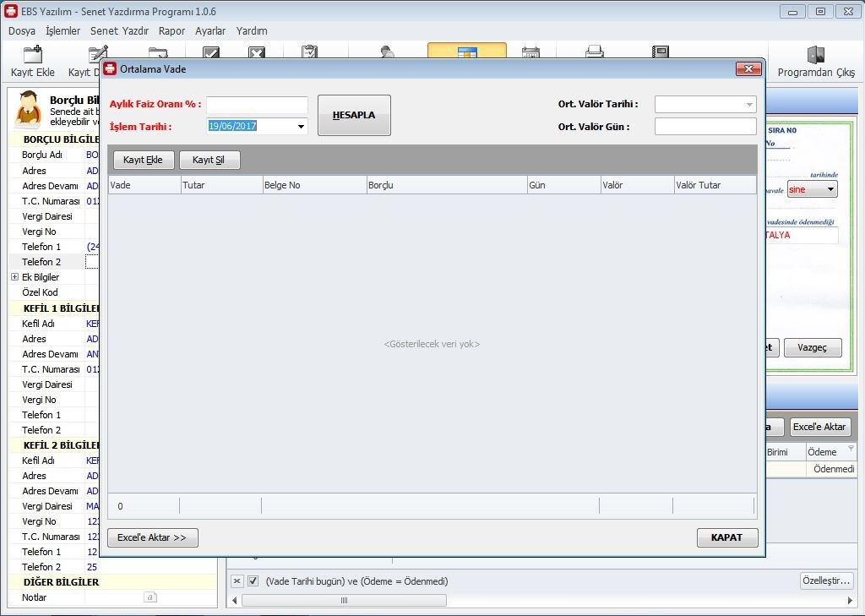Click Excel'e Aktar >> in the dialog
865x616 pixels.
(x=152, y=537)
